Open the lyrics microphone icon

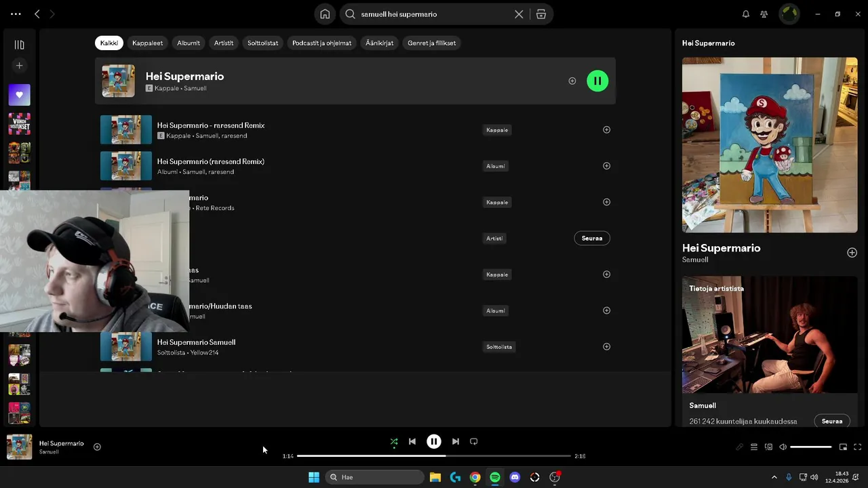(740, 447)
